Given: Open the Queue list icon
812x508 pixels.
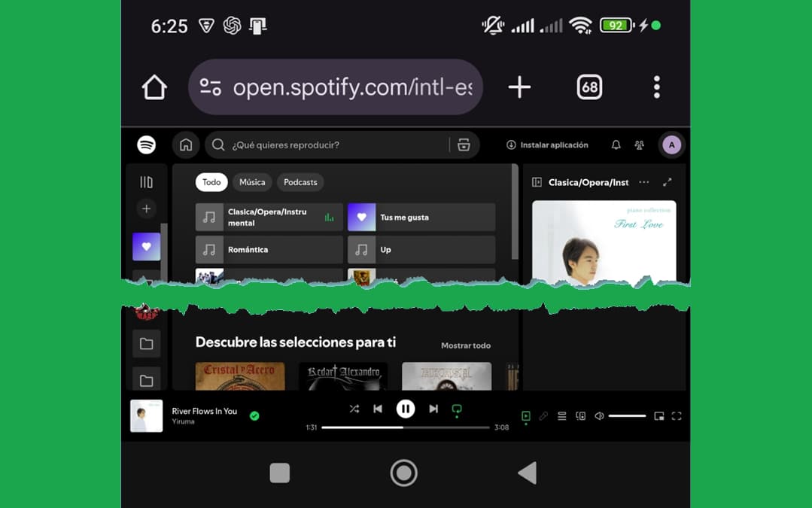Looking at the screenshot, I should coord(561,416).
